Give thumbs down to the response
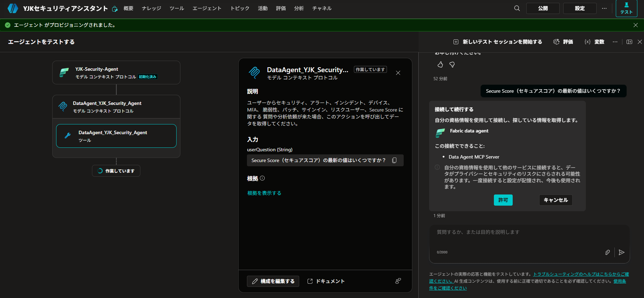The width and height of the screenshot is (644, 298). 452,64
